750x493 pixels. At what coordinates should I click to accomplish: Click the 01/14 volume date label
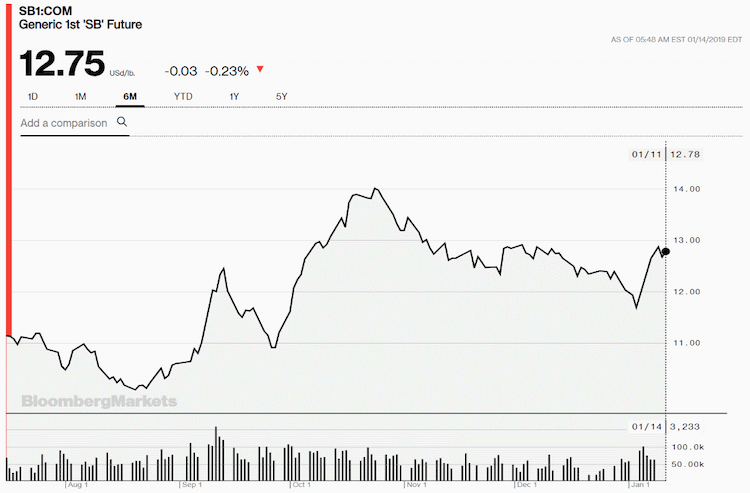point(646,427)
